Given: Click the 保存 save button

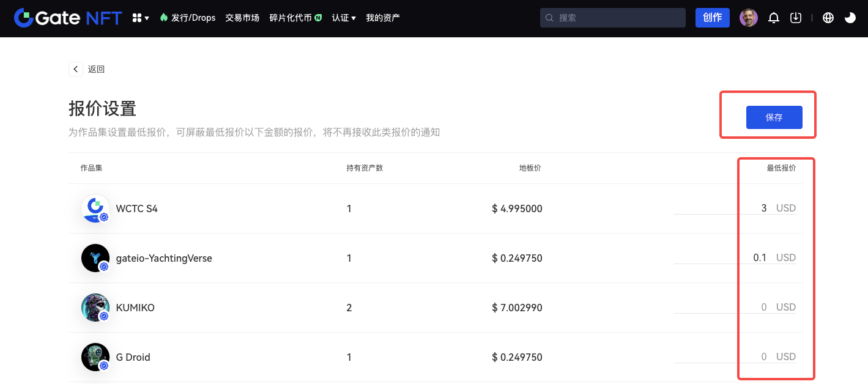Looking at the screenshot, I should point(774,117).
